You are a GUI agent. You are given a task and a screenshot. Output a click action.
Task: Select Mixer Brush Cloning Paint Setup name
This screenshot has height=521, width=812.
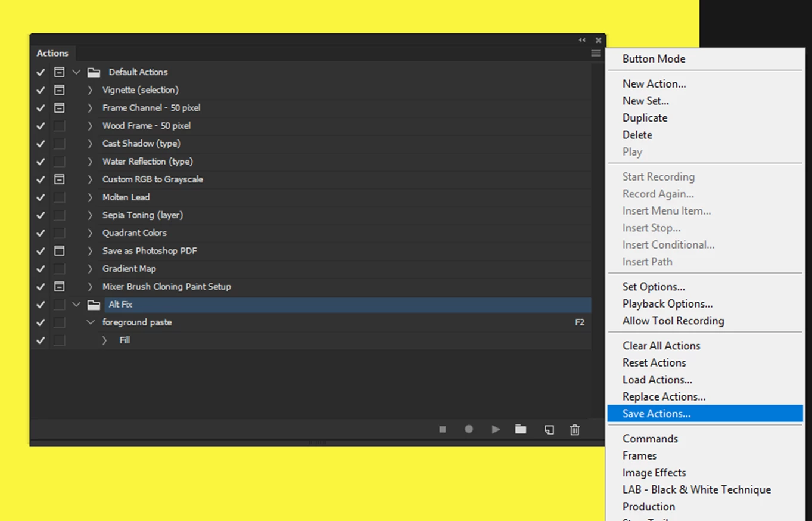pyautogui.click(x=166, y=287)
